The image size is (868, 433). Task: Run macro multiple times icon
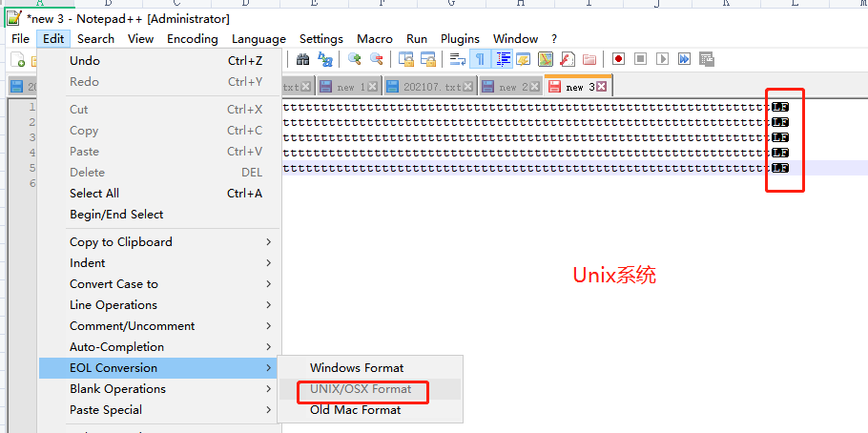(x=685, y=59)
